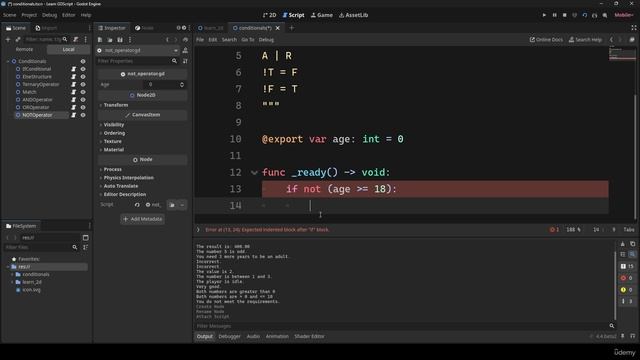Instantiate a child scene link icon

(x=18, y=40)
